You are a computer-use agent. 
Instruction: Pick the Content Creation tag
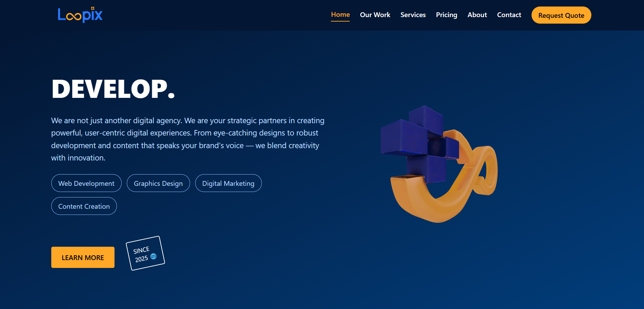pyautogui.click(x=84, y=206)
